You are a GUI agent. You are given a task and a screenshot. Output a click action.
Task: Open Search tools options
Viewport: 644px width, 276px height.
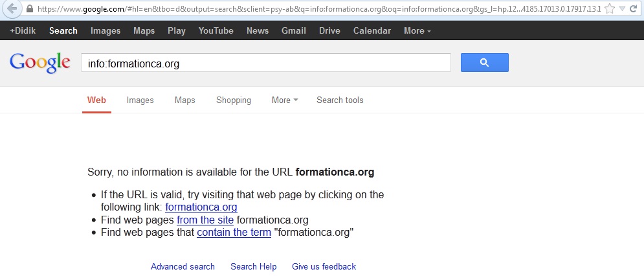(340, 100)
